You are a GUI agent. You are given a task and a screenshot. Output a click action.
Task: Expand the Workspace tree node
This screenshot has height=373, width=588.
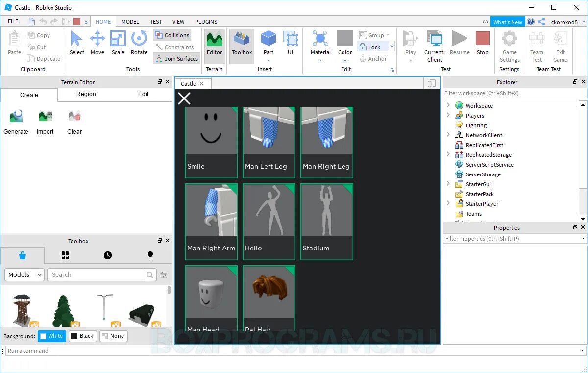pyautogui.click(x=448, y=105)
